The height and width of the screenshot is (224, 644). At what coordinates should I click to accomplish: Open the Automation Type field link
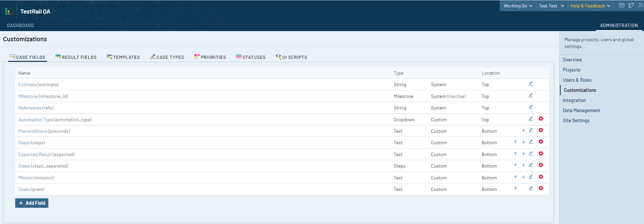pos(36,120)
